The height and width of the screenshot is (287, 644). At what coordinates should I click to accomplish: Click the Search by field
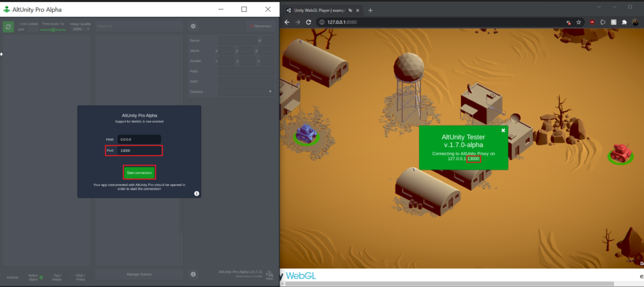[x=139, y=26]
